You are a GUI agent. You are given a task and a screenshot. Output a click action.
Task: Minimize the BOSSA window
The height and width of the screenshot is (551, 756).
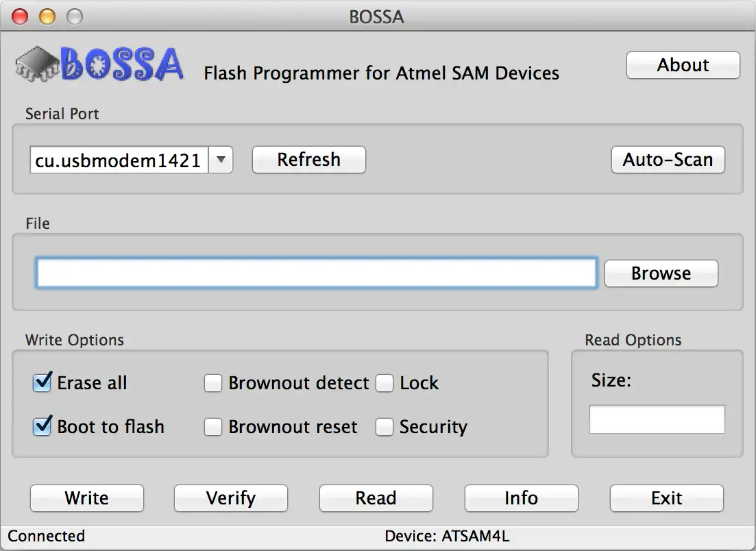(x=47, y=17)
